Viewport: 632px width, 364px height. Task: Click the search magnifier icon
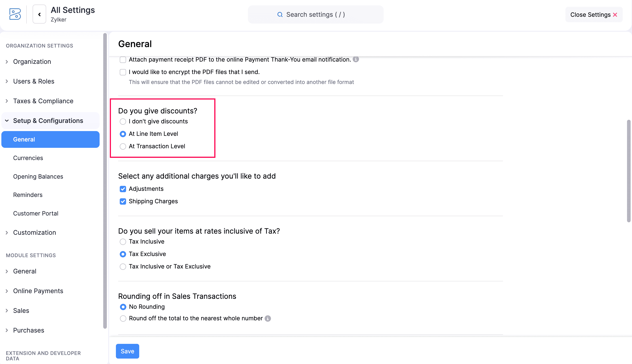(280, 14)
